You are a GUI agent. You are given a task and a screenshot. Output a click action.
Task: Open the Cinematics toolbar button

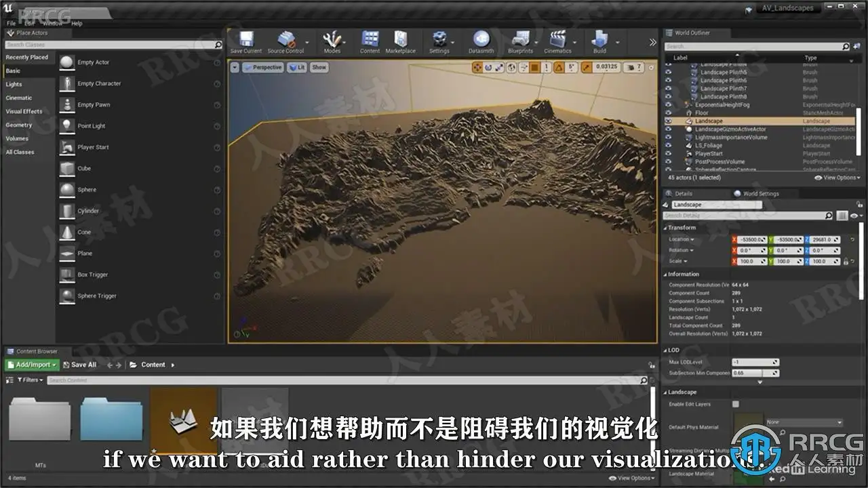coord(557,42)
